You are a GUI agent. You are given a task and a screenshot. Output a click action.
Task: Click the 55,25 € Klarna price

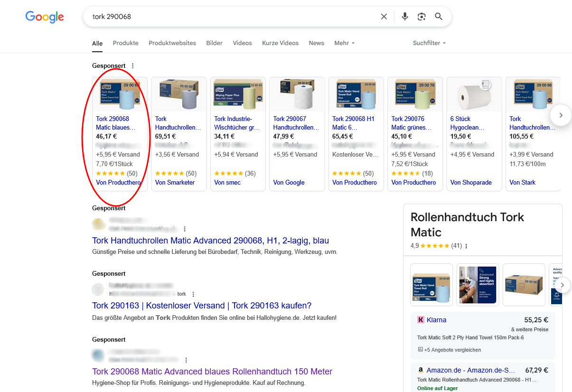[x=536, y=320]
